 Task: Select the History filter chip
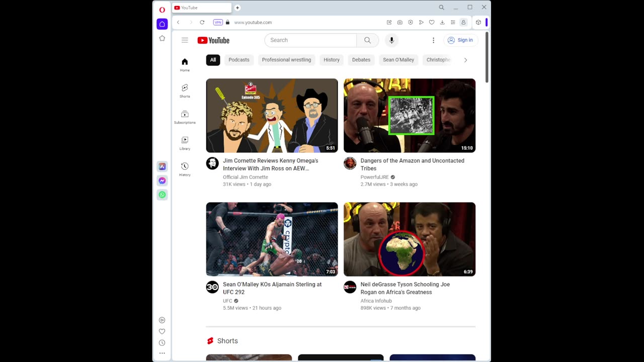click(332, 60)
